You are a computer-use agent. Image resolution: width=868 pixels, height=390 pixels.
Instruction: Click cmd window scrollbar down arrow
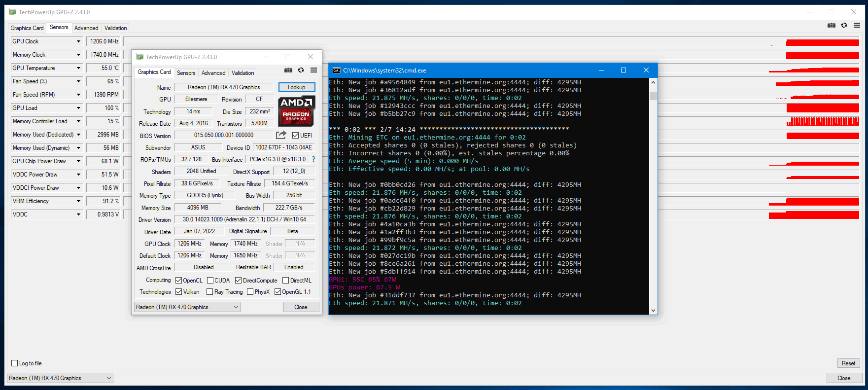654,310
